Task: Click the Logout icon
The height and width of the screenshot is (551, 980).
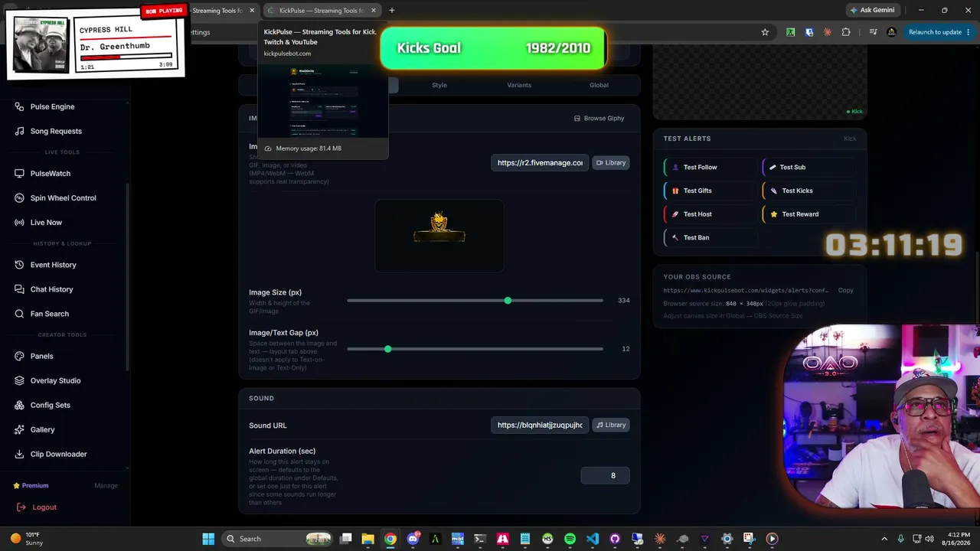Action: coord(21,507)
